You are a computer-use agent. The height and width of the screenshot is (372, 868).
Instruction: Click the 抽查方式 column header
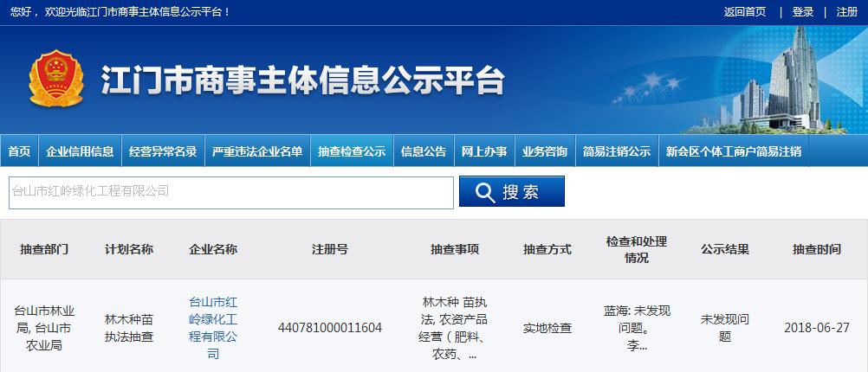click(547, 249)
